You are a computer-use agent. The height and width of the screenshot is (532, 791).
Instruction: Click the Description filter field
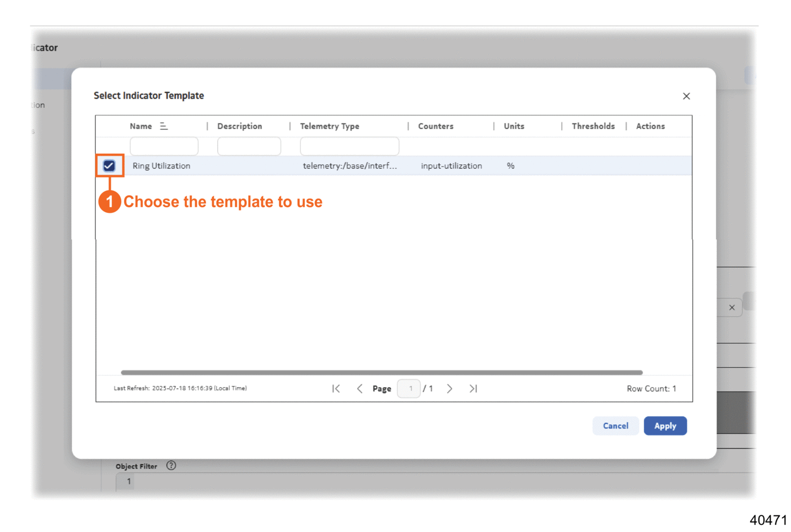(x=249, y=147)
